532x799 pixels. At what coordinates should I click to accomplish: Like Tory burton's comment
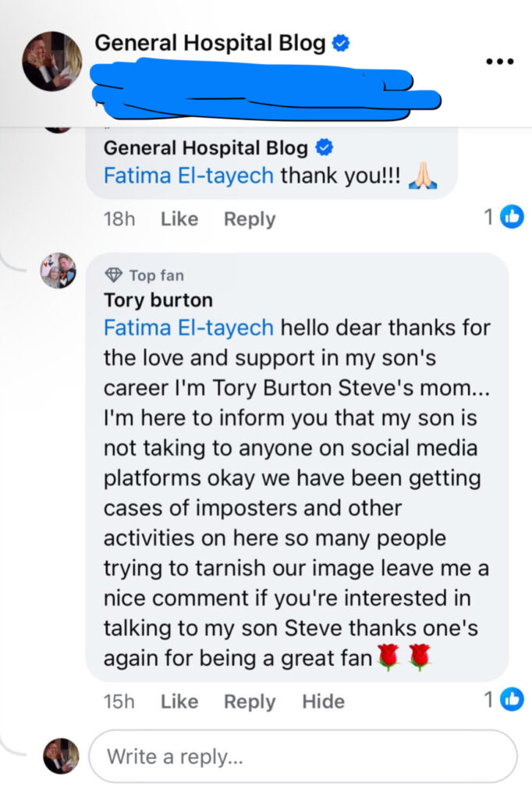point(179,701)
